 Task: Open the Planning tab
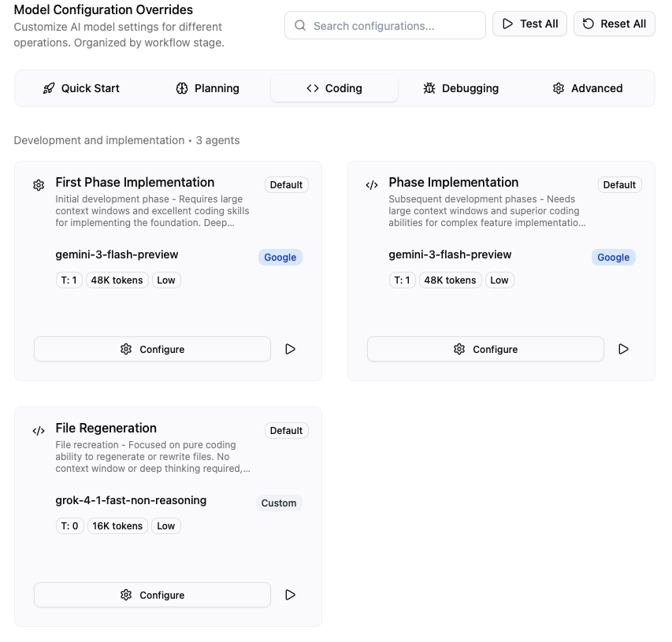pos(207,88)
